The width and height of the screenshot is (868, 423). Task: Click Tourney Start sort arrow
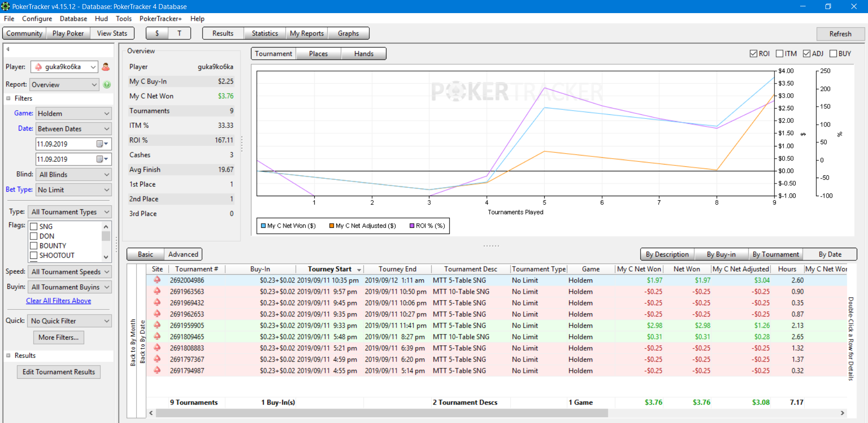(x=359, y=270)
